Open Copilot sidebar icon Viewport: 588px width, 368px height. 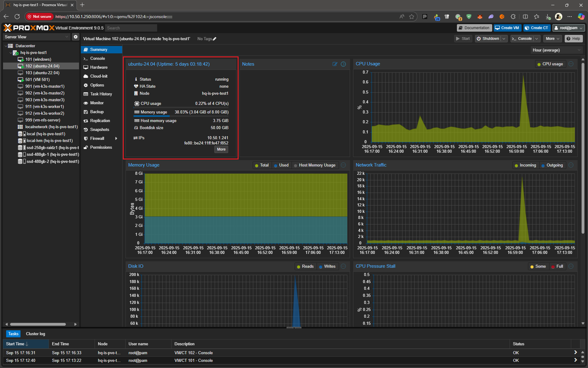(x=581, y=17)
